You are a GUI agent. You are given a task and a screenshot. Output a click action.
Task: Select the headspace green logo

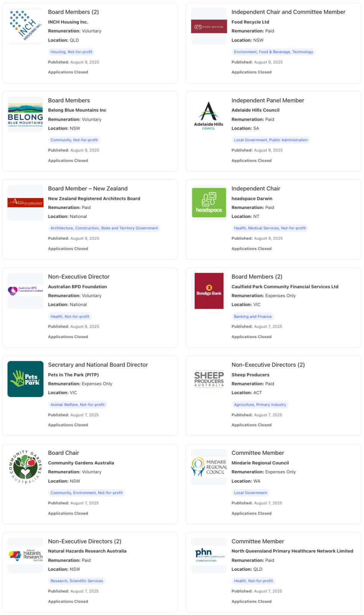tap(209, 203)
